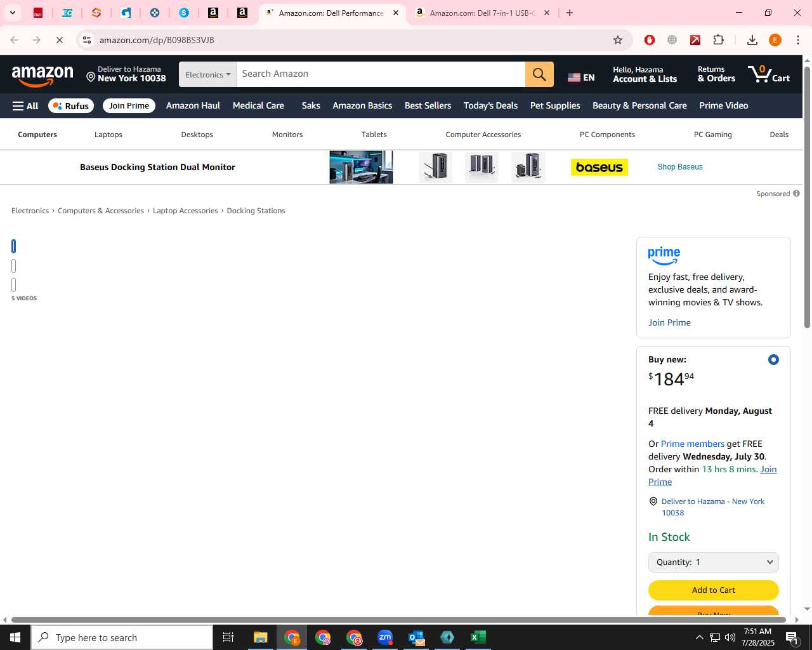Viewport: 812px width, 650px height.
Task: Click the Baseus logo banner image
Action: pos(599,168)
